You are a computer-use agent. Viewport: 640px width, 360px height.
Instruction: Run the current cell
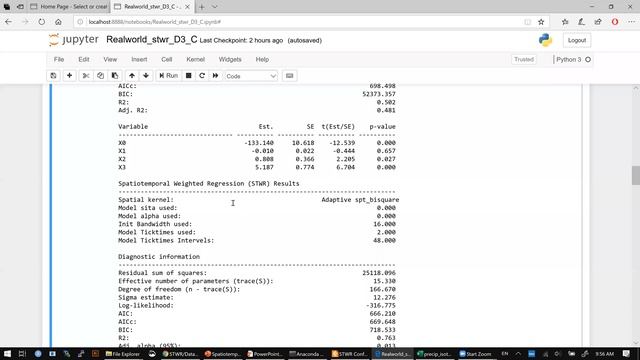pos(168,76)
